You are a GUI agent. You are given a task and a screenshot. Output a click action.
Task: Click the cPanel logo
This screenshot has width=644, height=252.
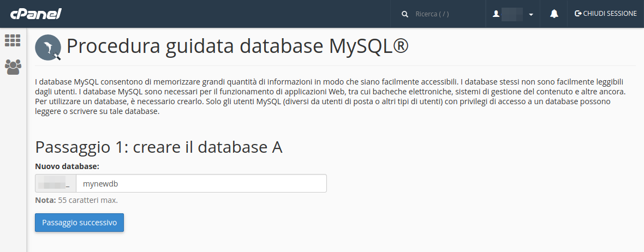click(35, 14)
